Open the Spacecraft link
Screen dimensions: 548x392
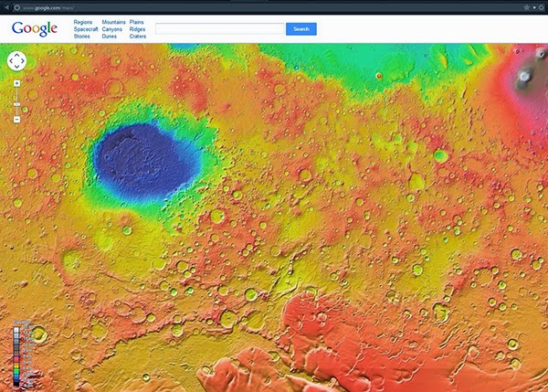(x=86, y=29)
